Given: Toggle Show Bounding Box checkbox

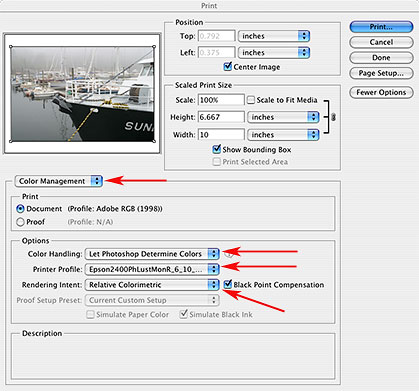Looking at the screenshot, I should [x=217, y=149].
